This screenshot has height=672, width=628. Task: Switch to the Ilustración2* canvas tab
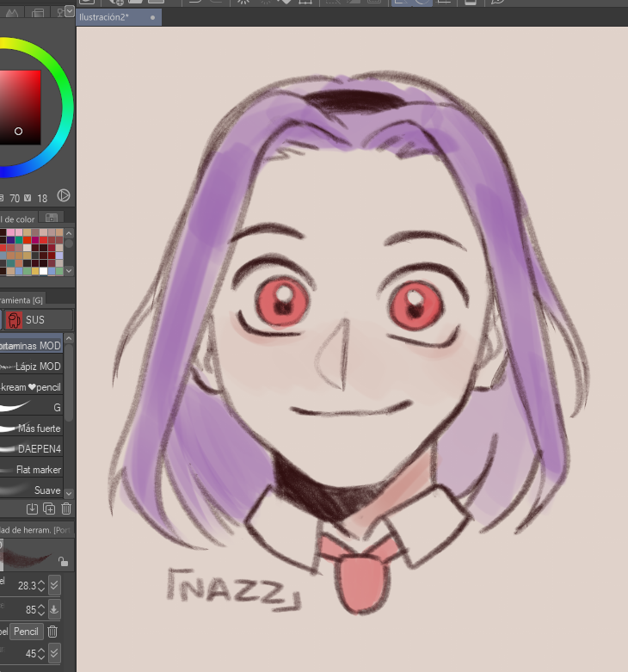[119, 17]
